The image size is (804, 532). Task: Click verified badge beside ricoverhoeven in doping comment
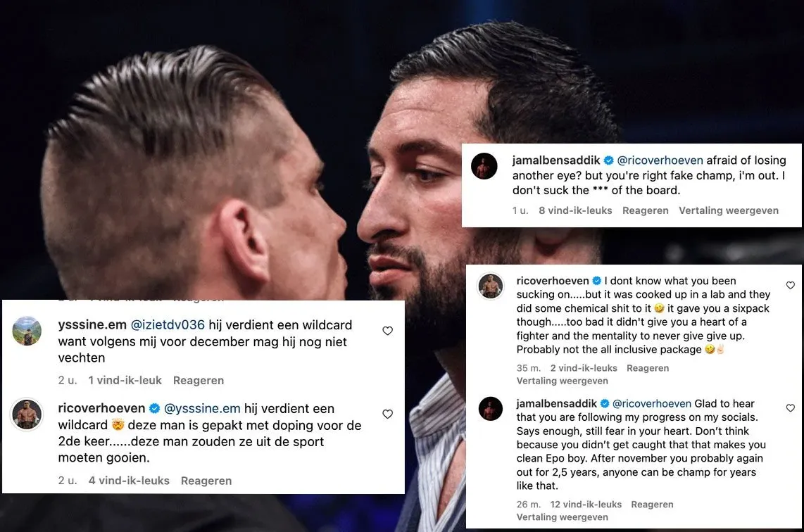pos(154,408)
